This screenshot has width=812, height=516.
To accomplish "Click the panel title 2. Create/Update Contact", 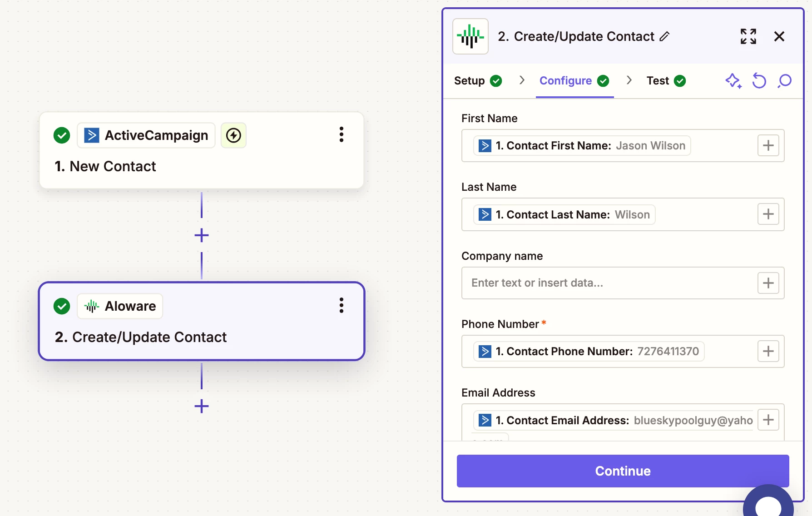I will point(576,36).
